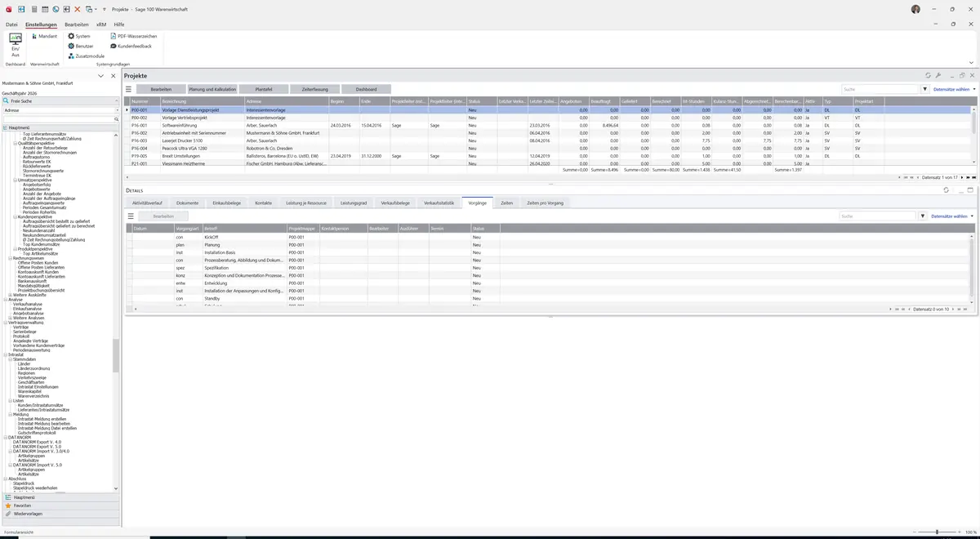The height and width of the screenshot is (539, 980).
Task: Click the Planung und Kalkulation button
Action: pyautogui.click(x=212, y=89)
